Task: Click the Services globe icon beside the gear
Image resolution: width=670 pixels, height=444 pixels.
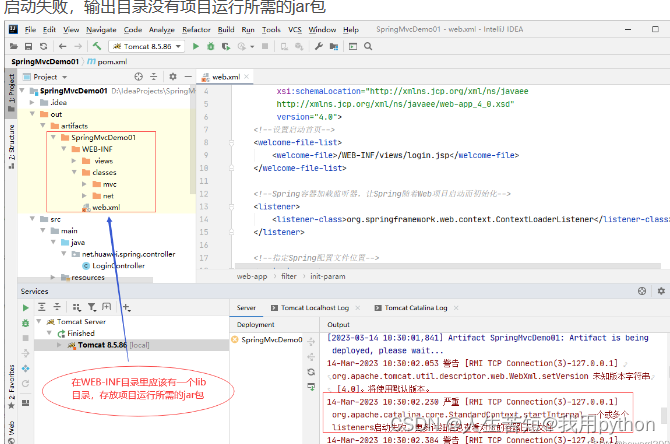Action: coord(642,291)
